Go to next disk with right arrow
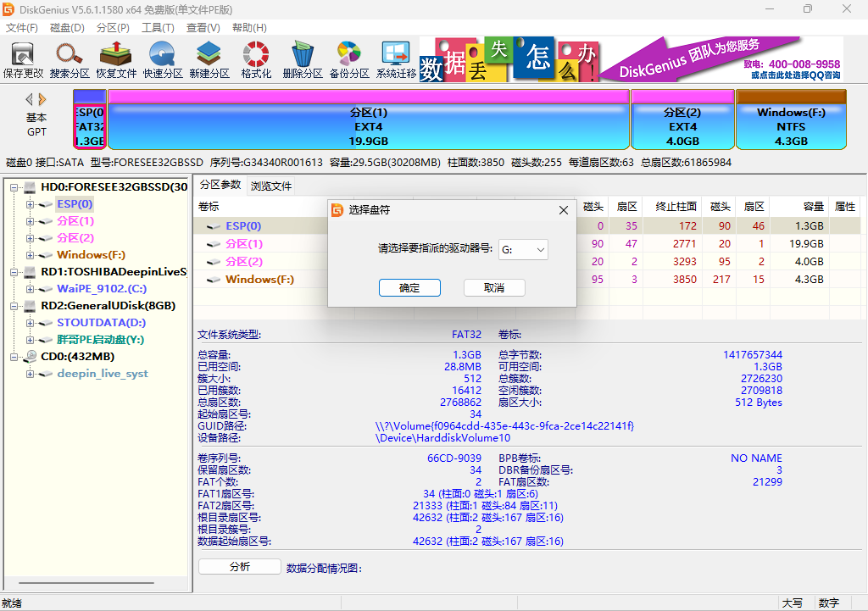 click(42, 99)
